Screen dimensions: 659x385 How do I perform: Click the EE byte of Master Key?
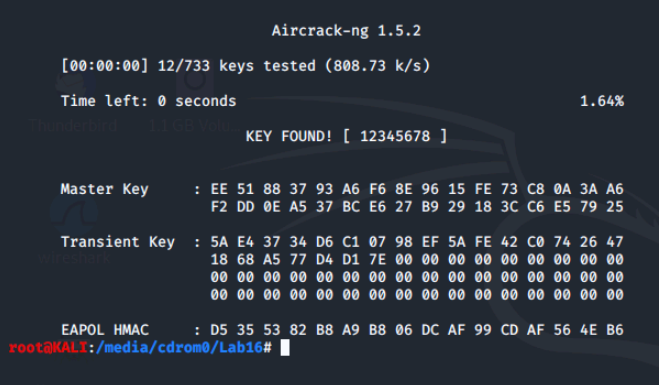219,189
